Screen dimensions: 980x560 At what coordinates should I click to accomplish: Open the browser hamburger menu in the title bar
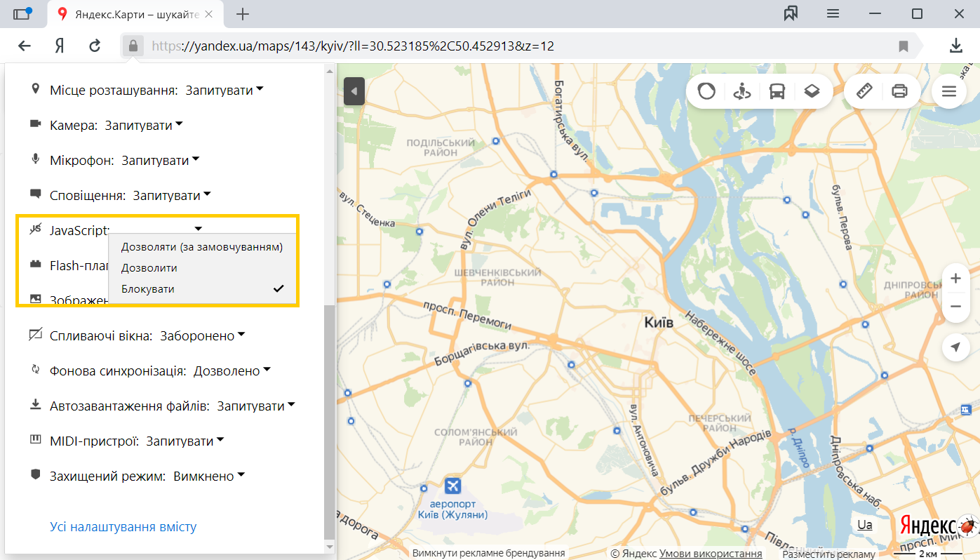click(x=833, y=13)
